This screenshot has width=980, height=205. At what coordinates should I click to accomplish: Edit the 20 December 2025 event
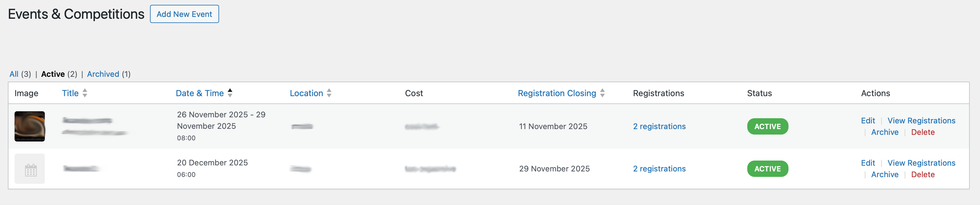868,163
